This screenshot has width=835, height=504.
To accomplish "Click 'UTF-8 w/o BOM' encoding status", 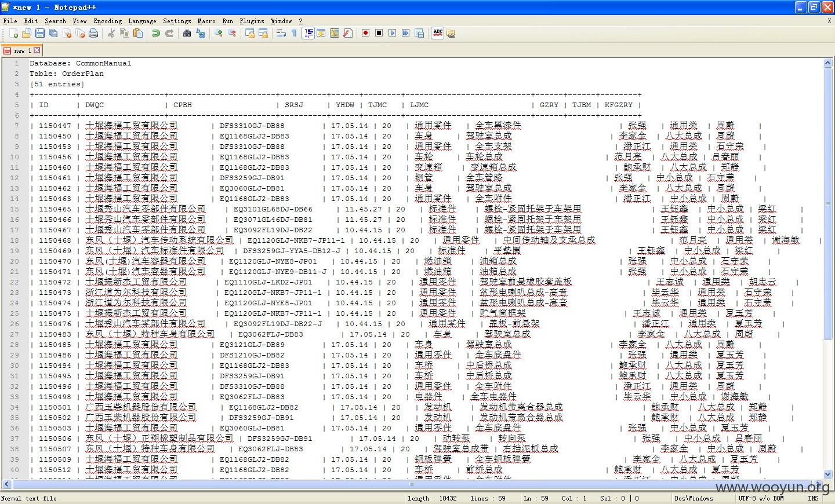I will (x=761, y=498).
